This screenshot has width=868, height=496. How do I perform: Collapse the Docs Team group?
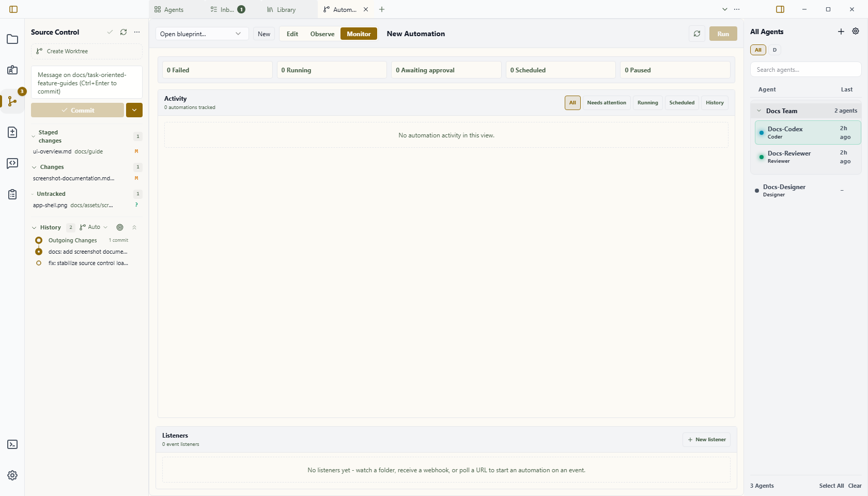pyautogui.click(x=759, y=111)
